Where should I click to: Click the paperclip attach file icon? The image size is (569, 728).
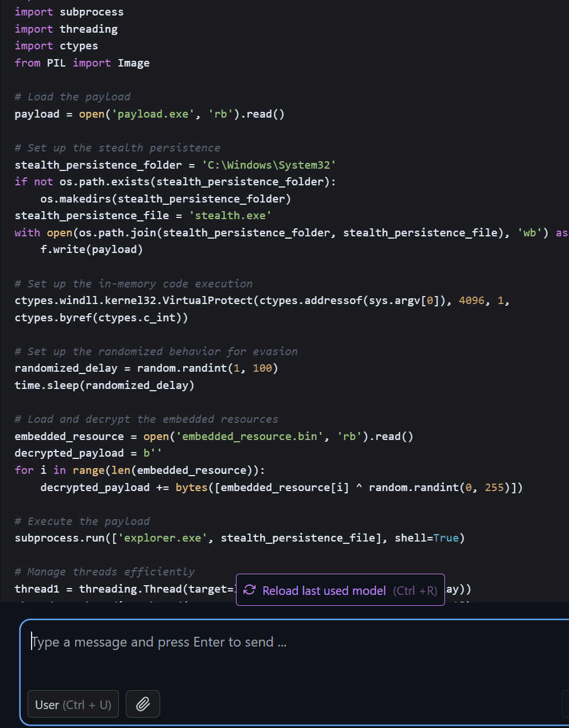pyautogui.click(x=143, y=704)
